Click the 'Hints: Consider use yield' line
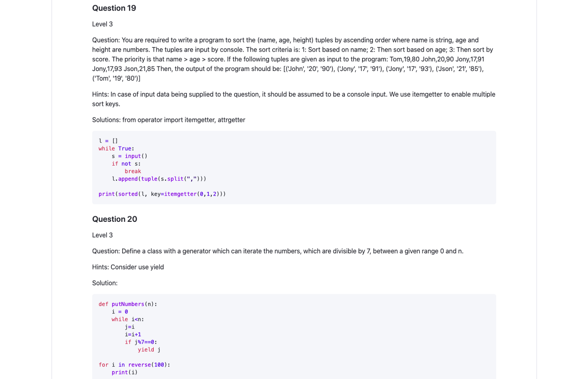The height and width of the screenshot is (379, 588). 128,267
